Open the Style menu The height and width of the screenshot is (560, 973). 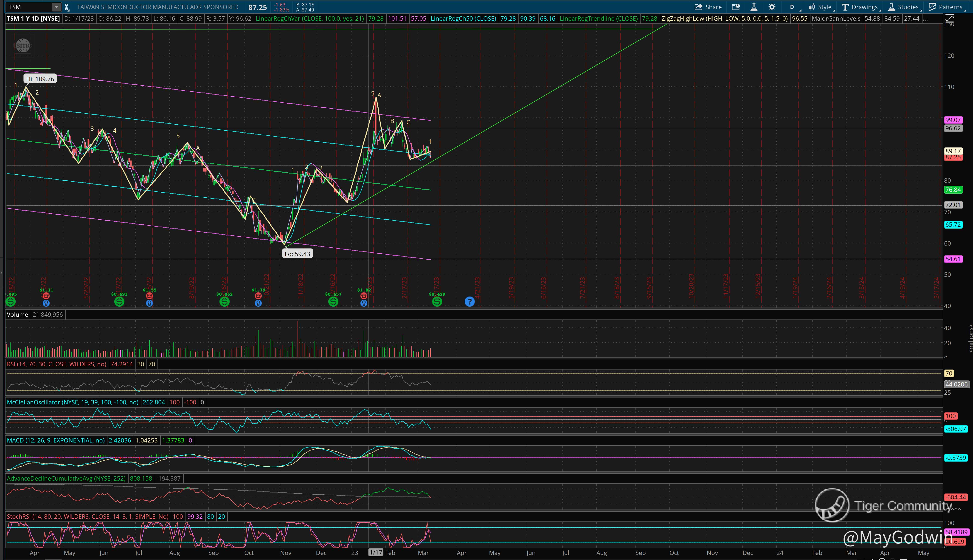821,7
